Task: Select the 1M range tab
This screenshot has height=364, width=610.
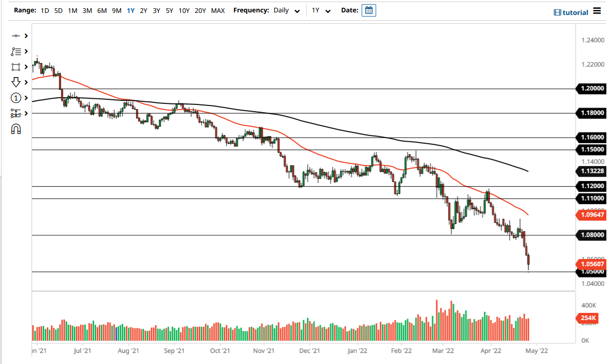Action: tap(72, 10)
